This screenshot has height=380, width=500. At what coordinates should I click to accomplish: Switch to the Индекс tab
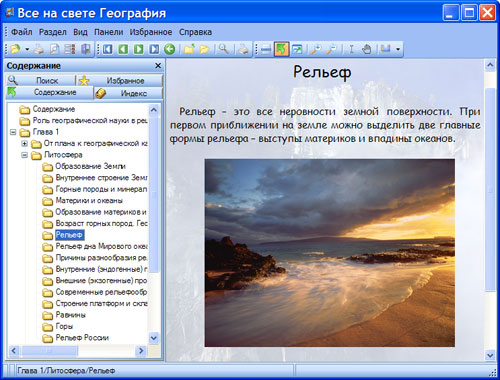[x=129, y=93]
